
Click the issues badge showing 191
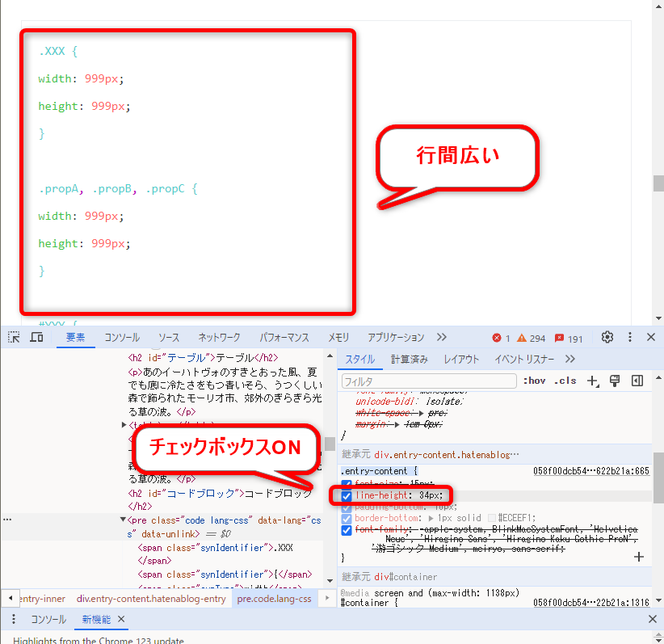point(569,338)
